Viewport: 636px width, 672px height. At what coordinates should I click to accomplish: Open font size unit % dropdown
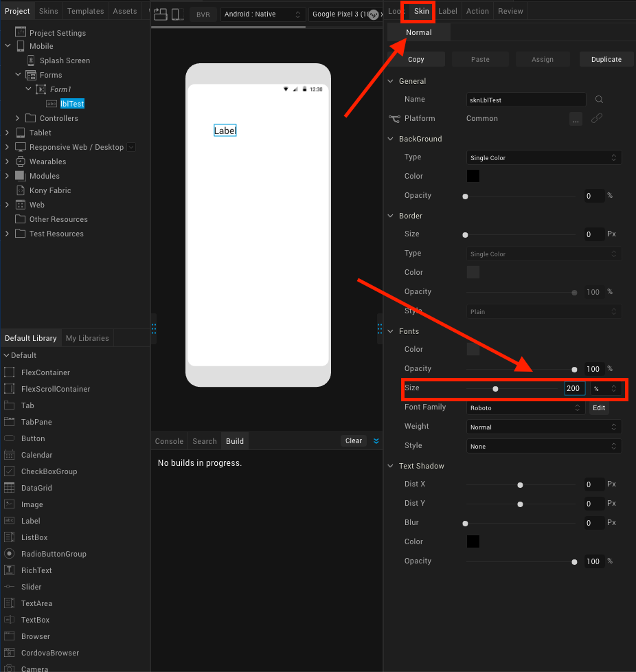pyautogui.click(x=604, y=388)
